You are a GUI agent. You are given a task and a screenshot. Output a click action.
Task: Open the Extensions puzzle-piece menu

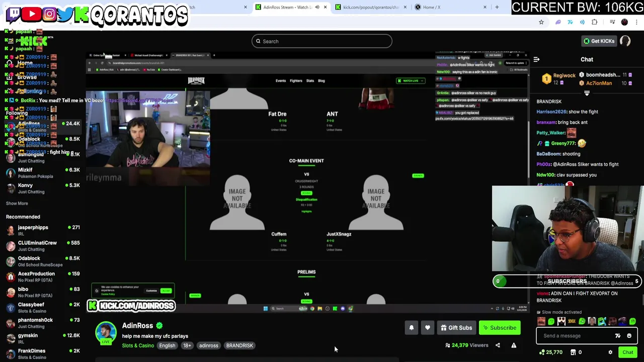595,22
